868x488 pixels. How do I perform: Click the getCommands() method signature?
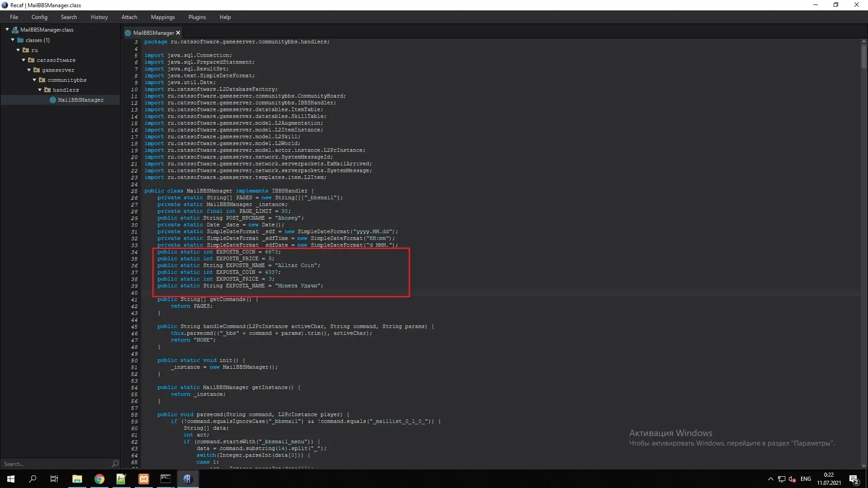click(208, 300)
